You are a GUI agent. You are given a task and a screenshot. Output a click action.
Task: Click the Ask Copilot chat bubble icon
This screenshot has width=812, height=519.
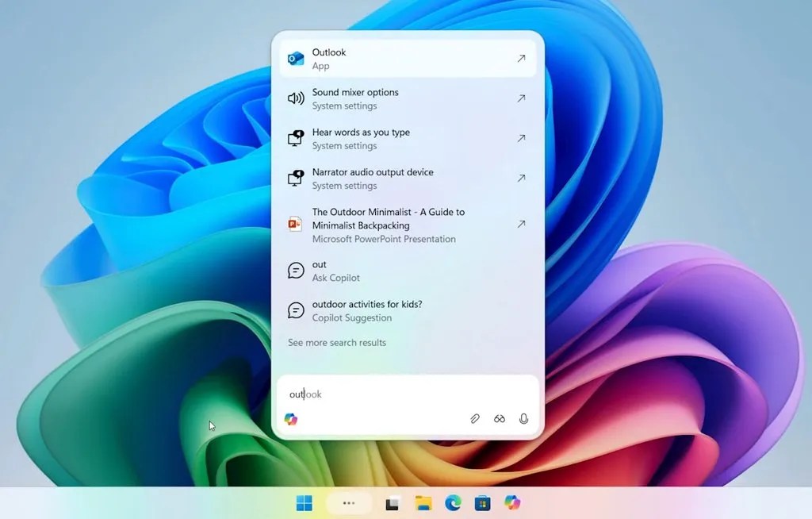tap(295, 271)
